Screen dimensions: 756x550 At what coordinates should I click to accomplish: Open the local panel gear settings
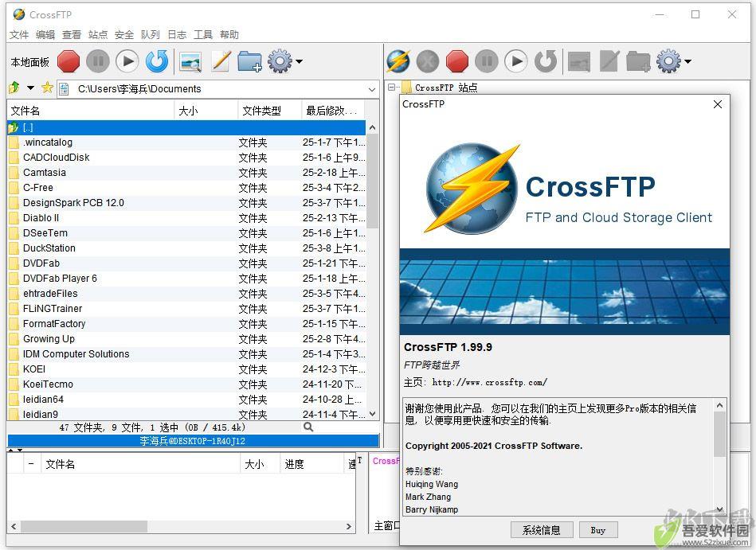tap(280, 61)
